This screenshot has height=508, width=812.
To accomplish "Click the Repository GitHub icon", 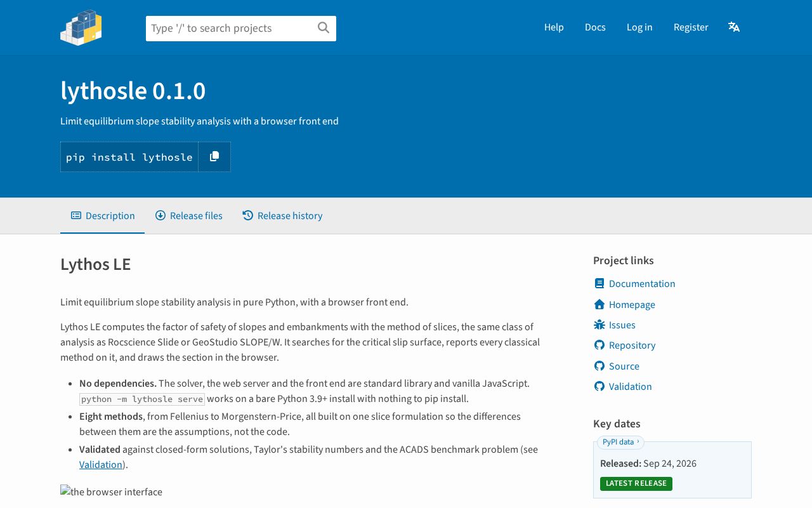I will tap(599, 345).
